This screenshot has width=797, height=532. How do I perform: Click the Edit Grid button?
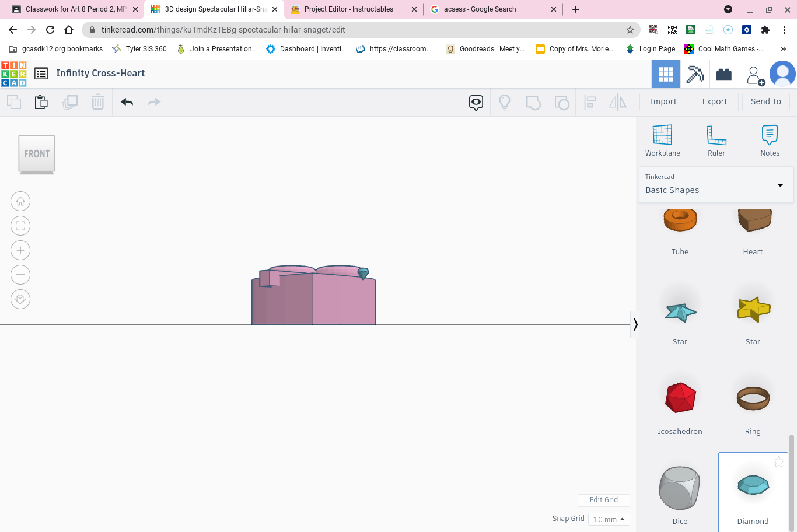pos(604,500)
